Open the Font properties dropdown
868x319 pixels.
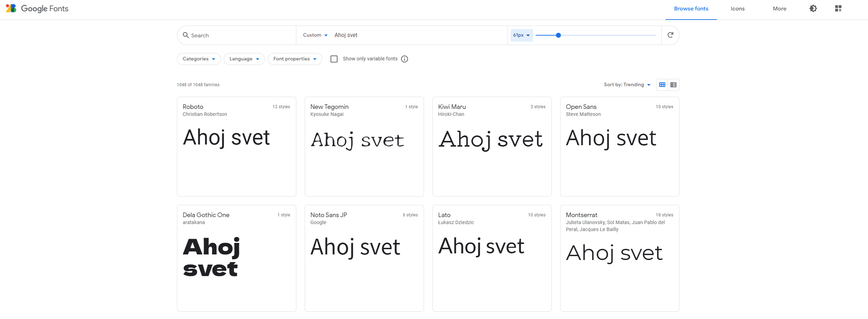295,59
